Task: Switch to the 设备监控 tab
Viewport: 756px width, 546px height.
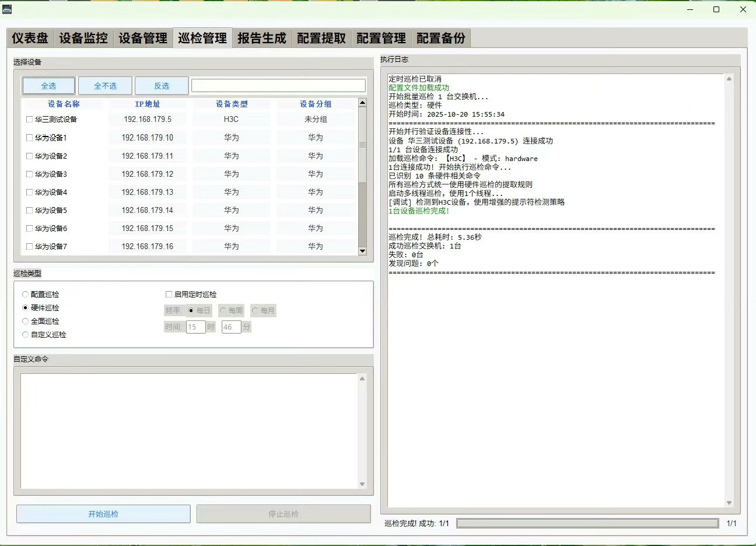Action: click(x=83, y=38)
